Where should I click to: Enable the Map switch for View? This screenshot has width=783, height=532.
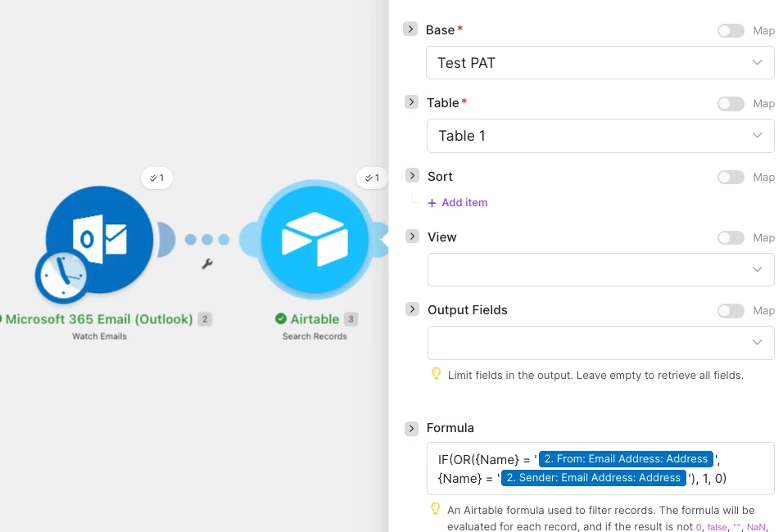[731, 237]
